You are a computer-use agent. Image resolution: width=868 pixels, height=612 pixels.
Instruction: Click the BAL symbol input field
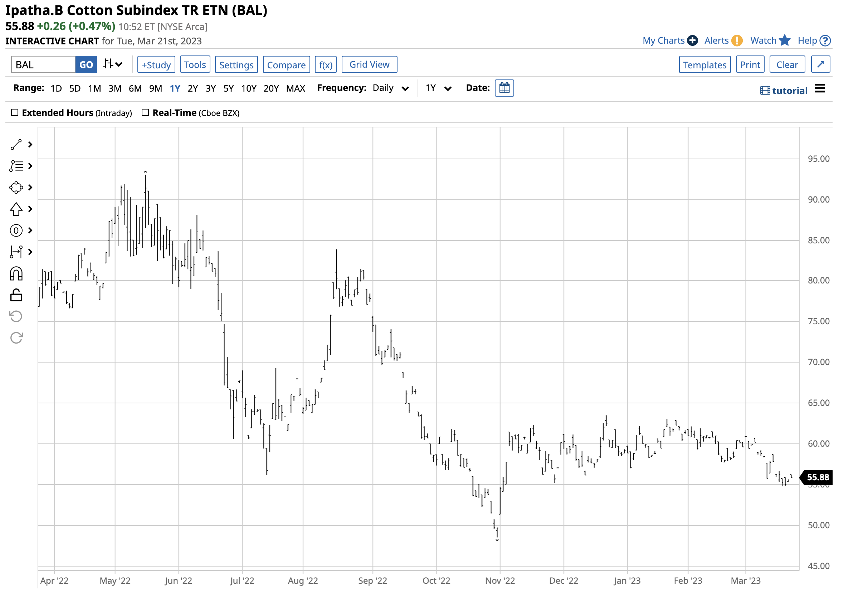pyautogui.click(x=43, y=65)
